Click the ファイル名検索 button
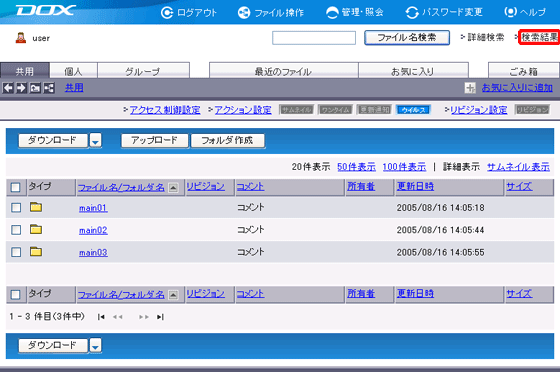Viewport: 560px width, 372px height. pyautogui.click(x=407, y=37)
